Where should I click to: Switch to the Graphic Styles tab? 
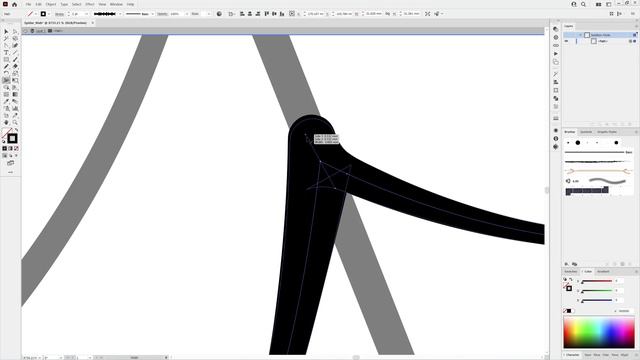(607, 132)
